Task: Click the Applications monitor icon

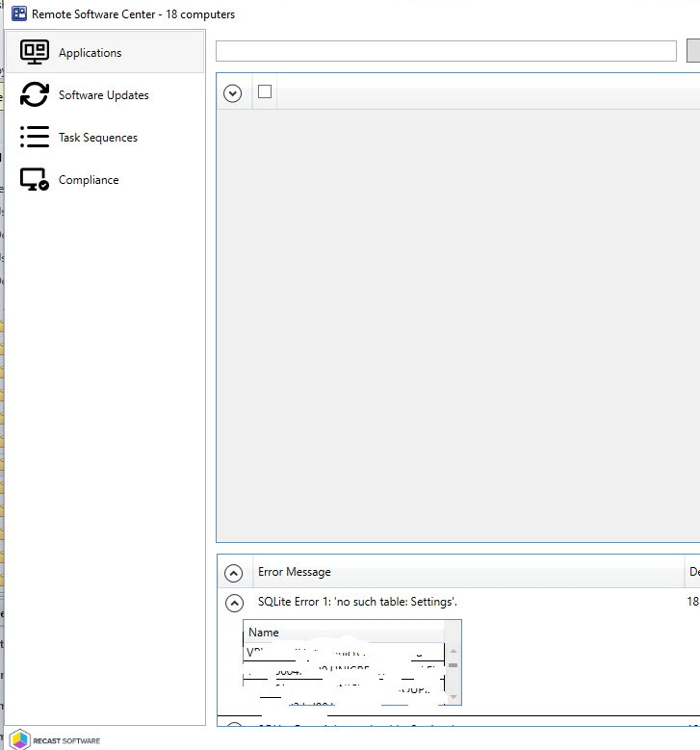Action: [35, 52]
